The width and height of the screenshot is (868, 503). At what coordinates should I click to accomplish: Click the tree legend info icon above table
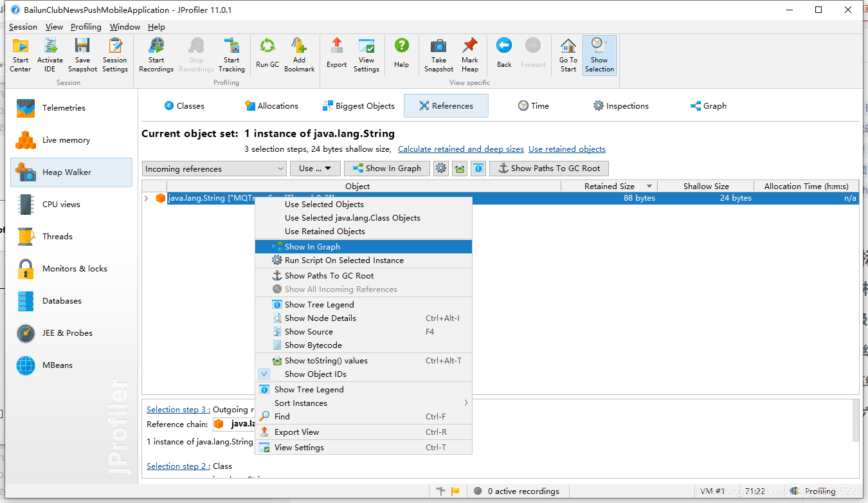click(478, 169)
